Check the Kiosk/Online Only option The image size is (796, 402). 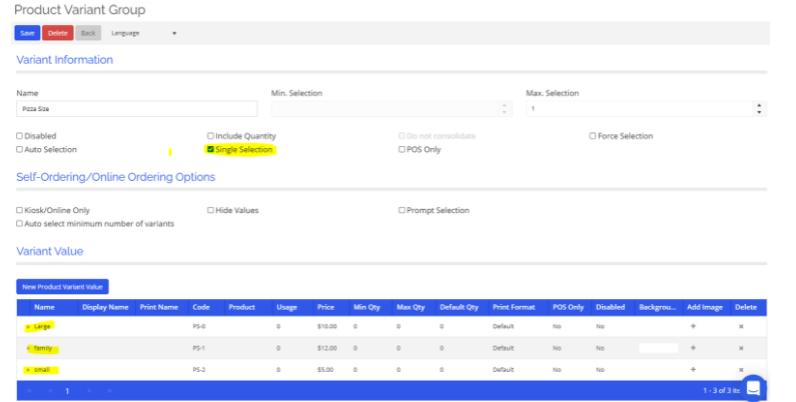pyautogui.click(x=20, y=211)
